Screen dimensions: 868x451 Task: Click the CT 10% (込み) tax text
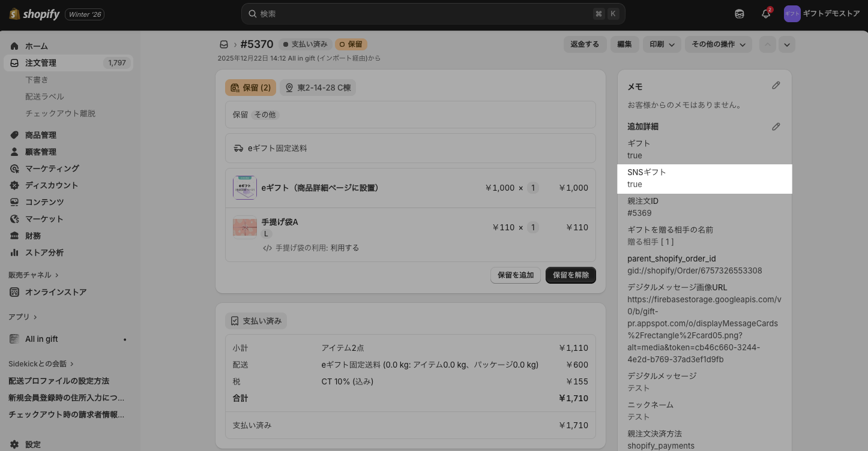348,381
